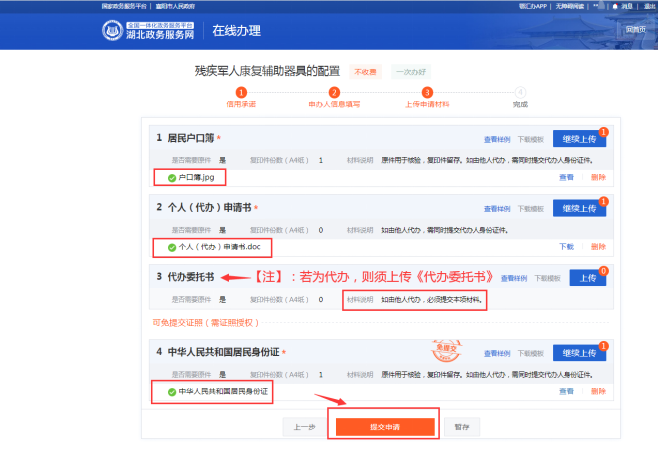Click 查看 for uploaded 中华人民共和国居民身份证
661x457 pixels.
click(x=566, y=391)
